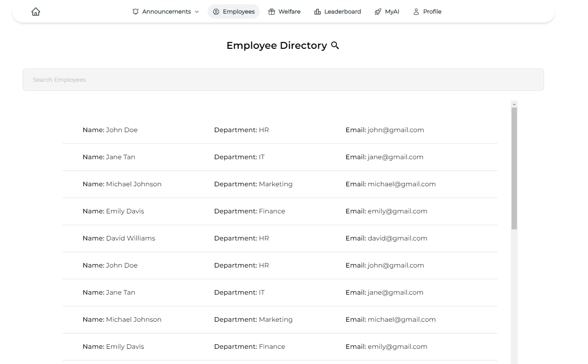Expand the Announcements dropdown chevron
The height and width of the screenshot is (364, 588).
coord(197,12)
